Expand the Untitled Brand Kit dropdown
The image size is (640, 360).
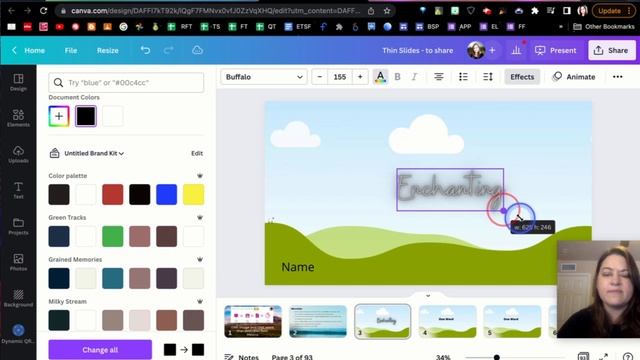pyautogui.click(x=93, y=153)
